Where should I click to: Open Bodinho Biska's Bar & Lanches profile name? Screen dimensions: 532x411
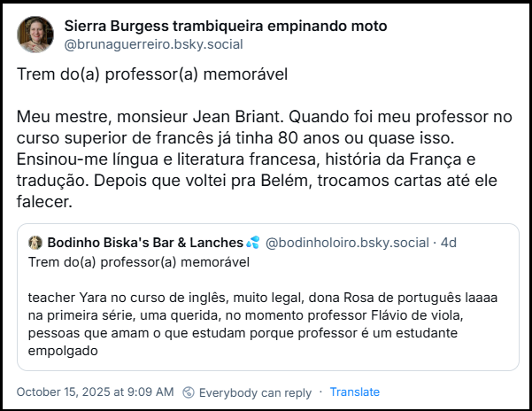[x=145, y=243]
